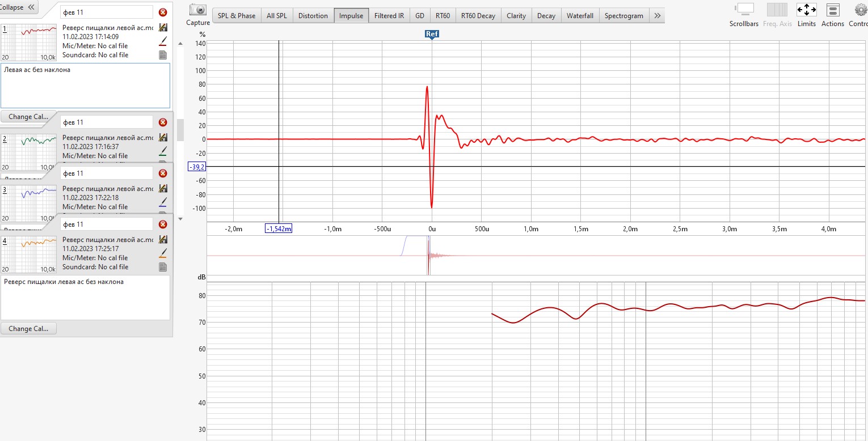868x441 pixels.
Task: Select measurement 3 blue thumbnail graph
Action: [x=29, y=203]
